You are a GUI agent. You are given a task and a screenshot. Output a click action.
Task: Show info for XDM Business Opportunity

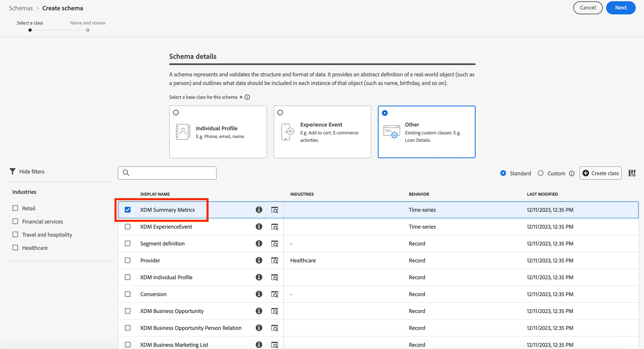pos(259,311)
